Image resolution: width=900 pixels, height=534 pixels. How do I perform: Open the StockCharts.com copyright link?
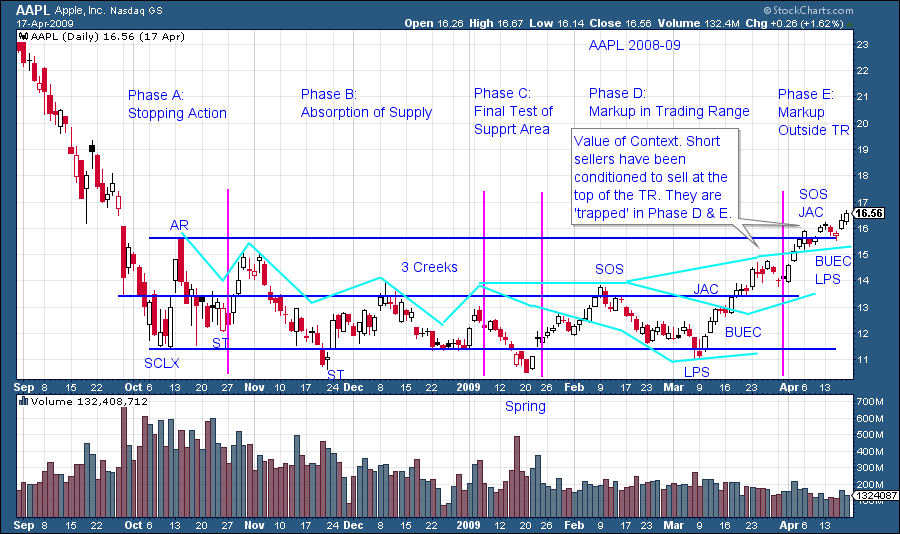[x=808, y=10]
